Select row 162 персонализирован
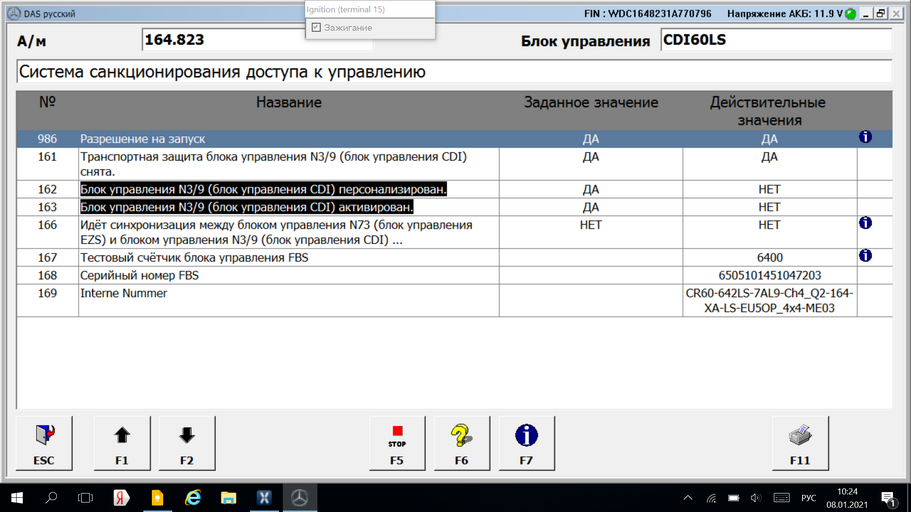 (454, 189)
